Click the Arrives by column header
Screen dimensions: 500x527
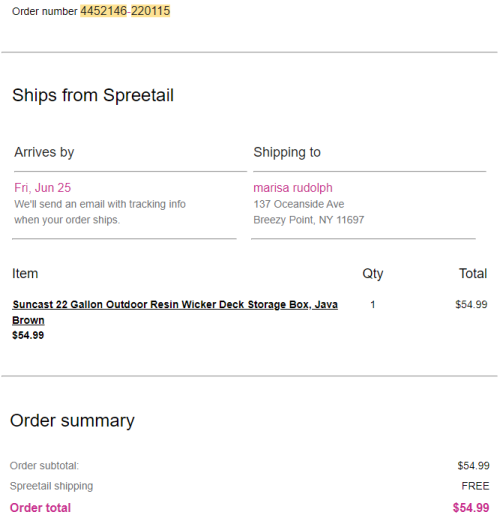[44, 152]
